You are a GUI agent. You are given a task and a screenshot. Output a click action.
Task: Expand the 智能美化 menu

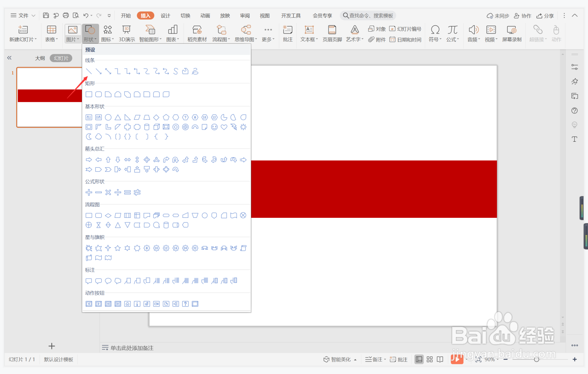[x=340, y=359]
